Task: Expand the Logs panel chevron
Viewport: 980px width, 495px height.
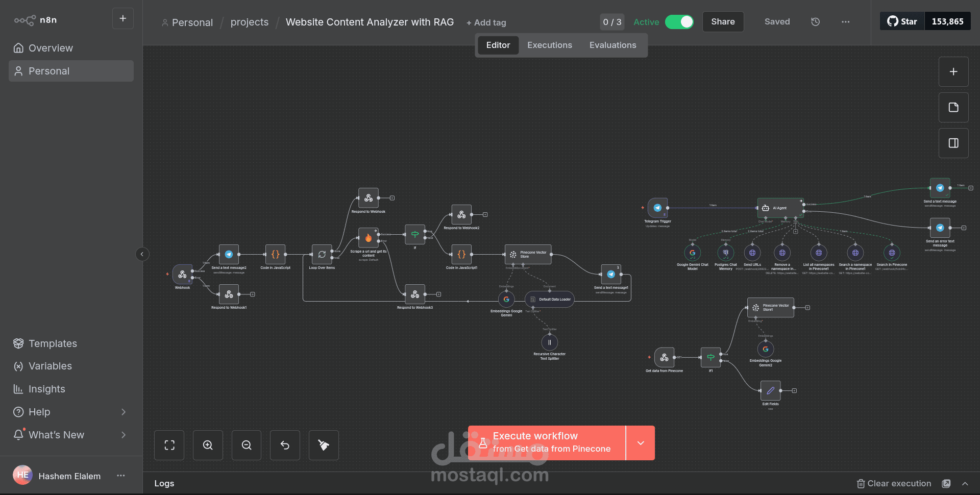Action: click(965, 483)
